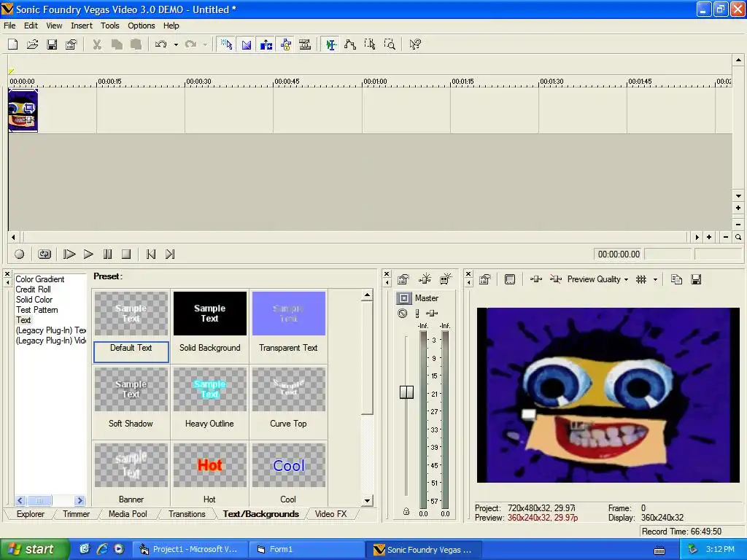Select the Klasky Csupo clip on timeline
The width and height of the screenshot is (747, 560).
[x=23, y=111]
